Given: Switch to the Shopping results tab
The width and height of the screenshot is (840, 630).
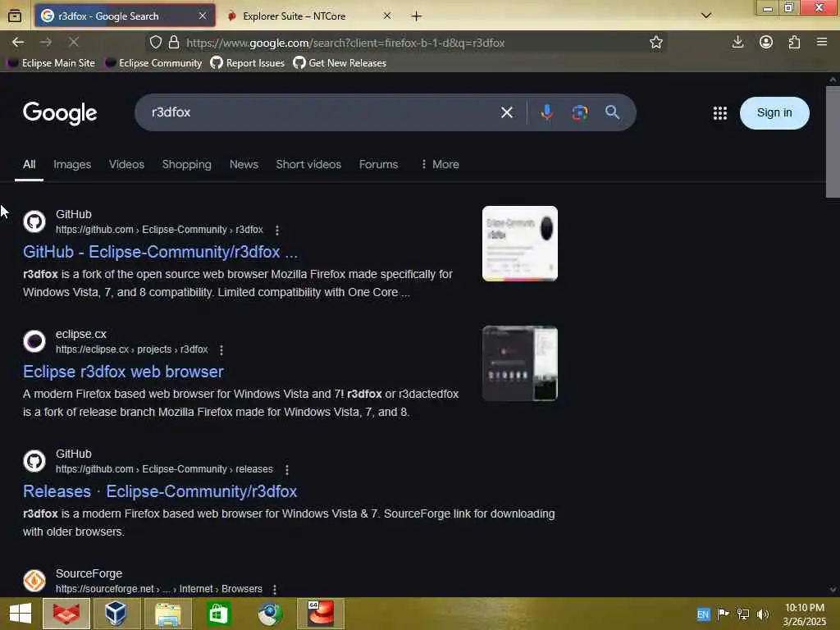Looking at the screenshot, I should coord(186,164).
